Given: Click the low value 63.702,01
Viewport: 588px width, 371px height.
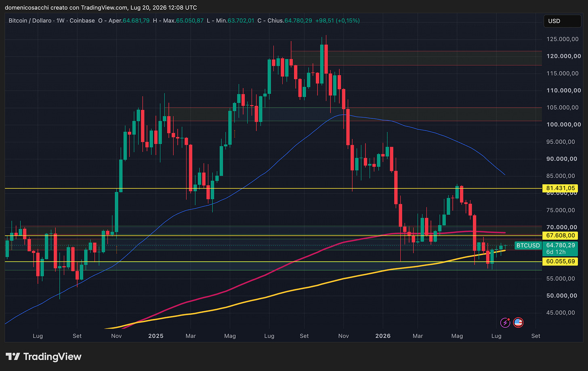Looking at the screenshot, I should [241, 21].
